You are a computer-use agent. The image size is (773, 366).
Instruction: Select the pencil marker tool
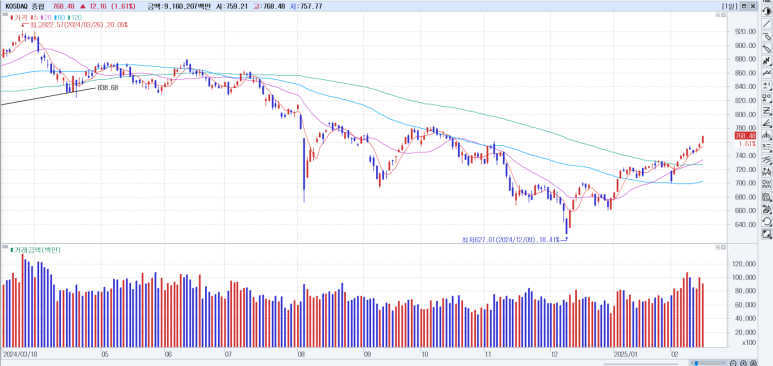coord(767,49)
